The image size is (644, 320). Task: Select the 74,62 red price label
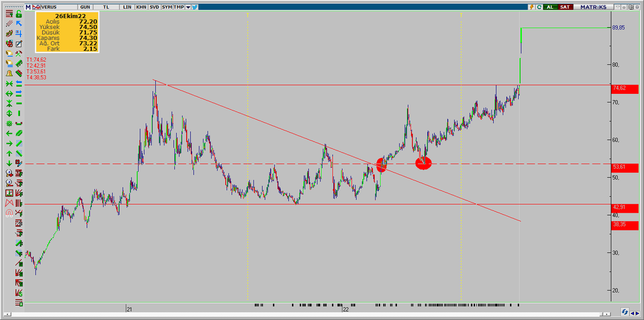pos(625,88)
